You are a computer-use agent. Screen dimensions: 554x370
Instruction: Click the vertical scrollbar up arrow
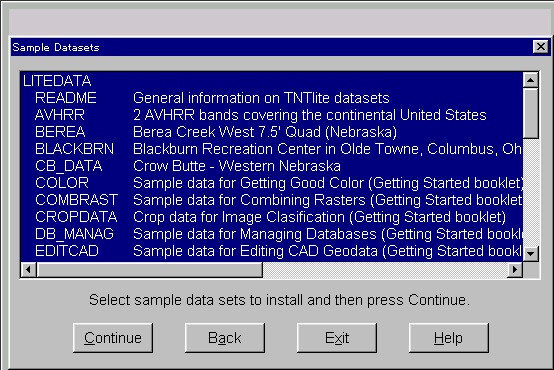530,80
